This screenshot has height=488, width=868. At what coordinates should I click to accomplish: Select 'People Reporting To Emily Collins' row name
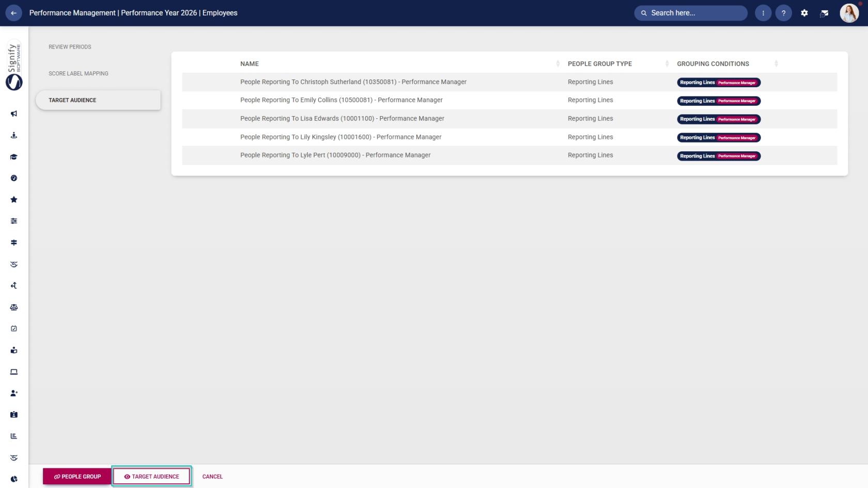(342, 100)
